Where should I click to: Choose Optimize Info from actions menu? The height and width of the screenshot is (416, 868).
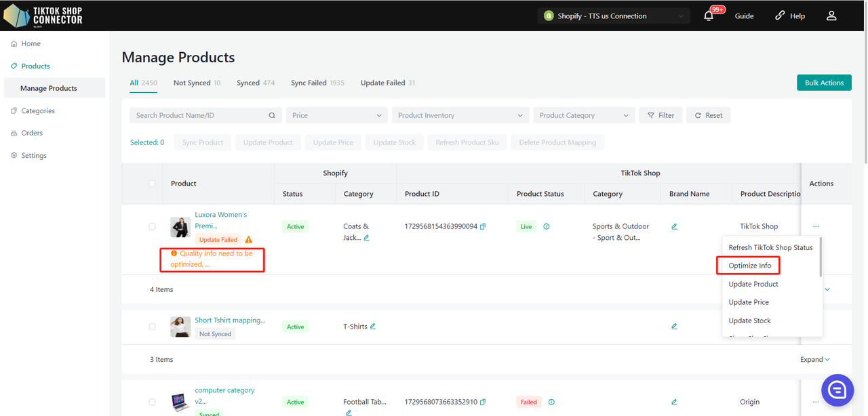[x=749, y=266]
